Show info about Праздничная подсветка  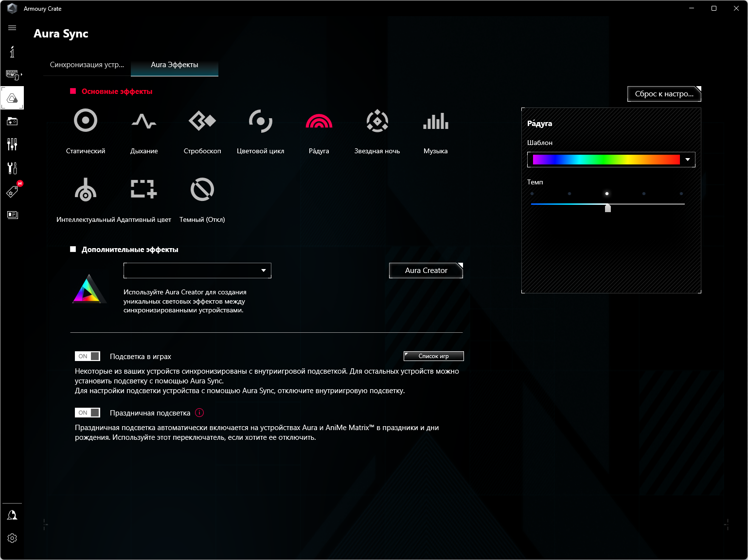tap(199, 413)
